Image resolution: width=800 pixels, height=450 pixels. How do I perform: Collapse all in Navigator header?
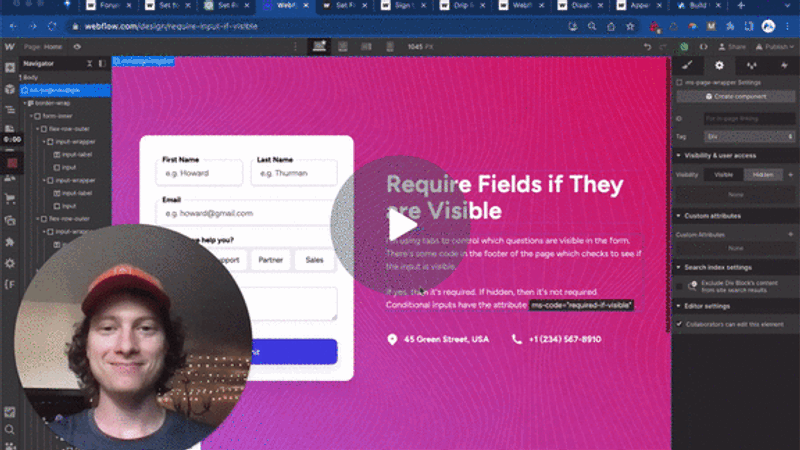[89, 63]
